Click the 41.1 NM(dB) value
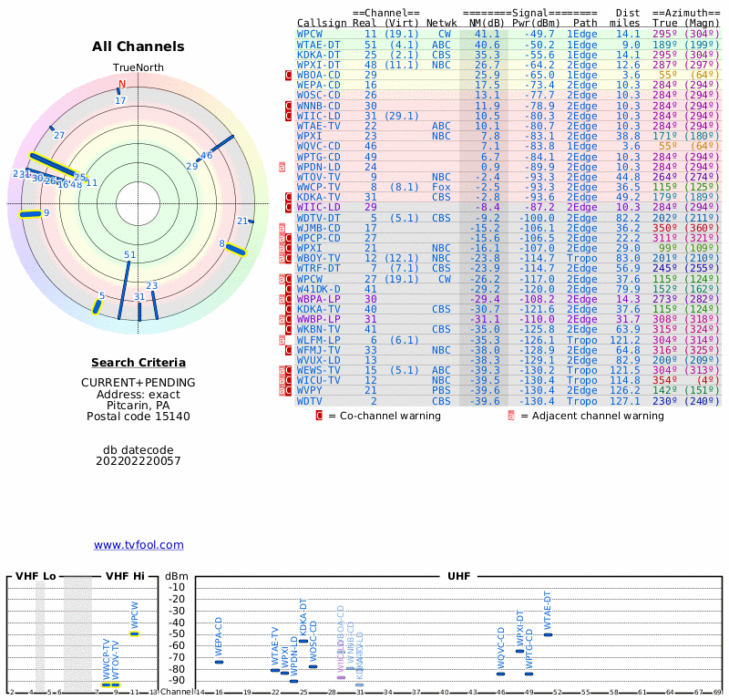729x700 pixels. (488, 35)
